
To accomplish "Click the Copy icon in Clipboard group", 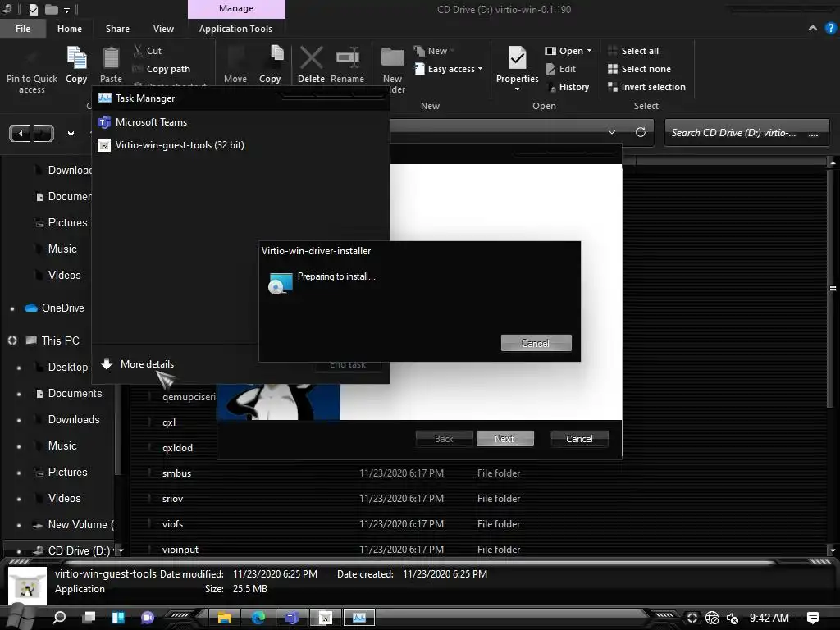I will click(x=76, y=58).
